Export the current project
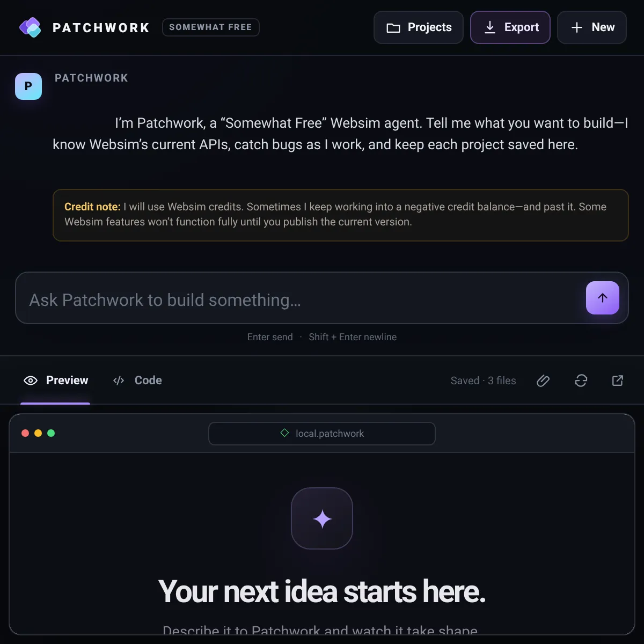Viewport: 644px width, 644px height. click(510, 27)
